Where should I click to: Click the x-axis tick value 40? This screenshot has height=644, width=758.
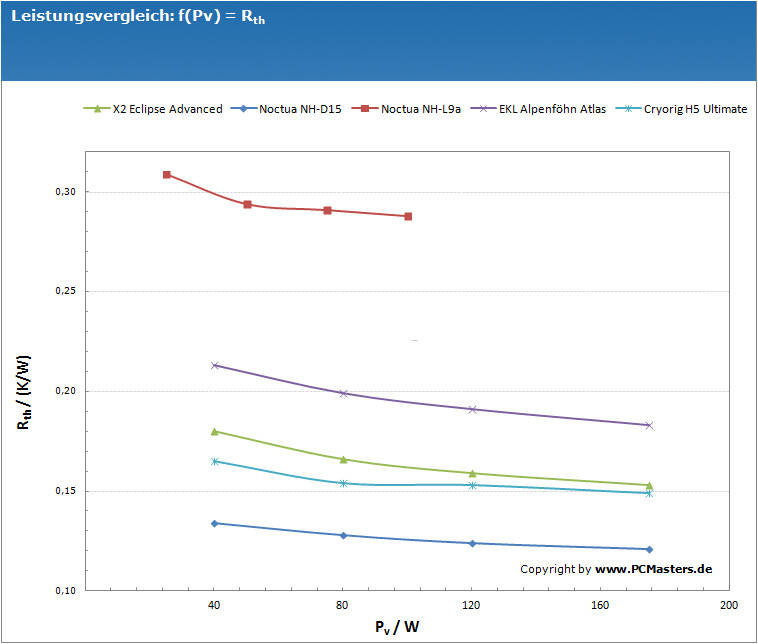point(214,605)
